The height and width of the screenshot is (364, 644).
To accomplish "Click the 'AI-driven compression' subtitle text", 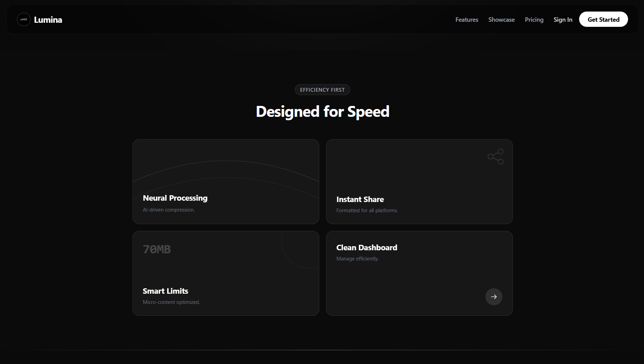I will click(169, 210).
